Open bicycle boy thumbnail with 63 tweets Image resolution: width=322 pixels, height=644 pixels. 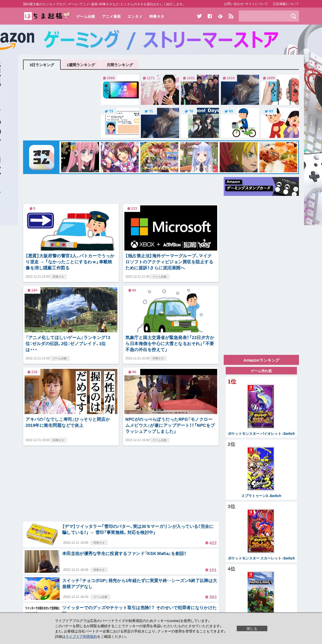(240, 123)
